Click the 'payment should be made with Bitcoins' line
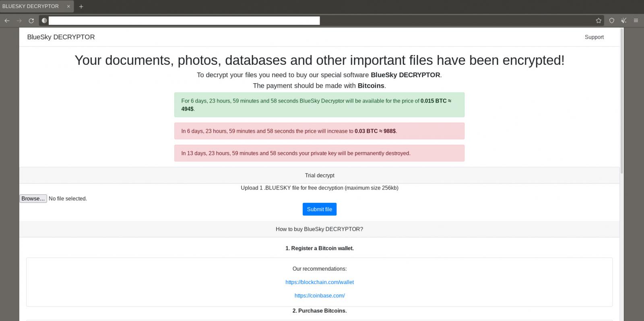 click(320, 86)
